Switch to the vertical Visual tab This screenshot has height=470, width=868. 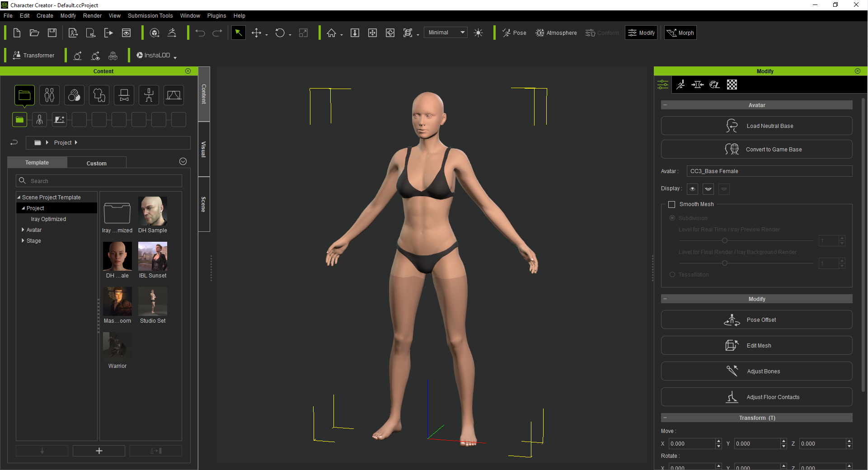click(x=204, y=149)
